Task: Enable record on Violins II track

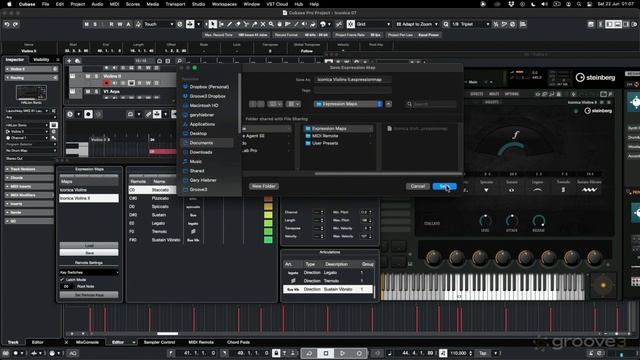Action: (x=107, y=83)
